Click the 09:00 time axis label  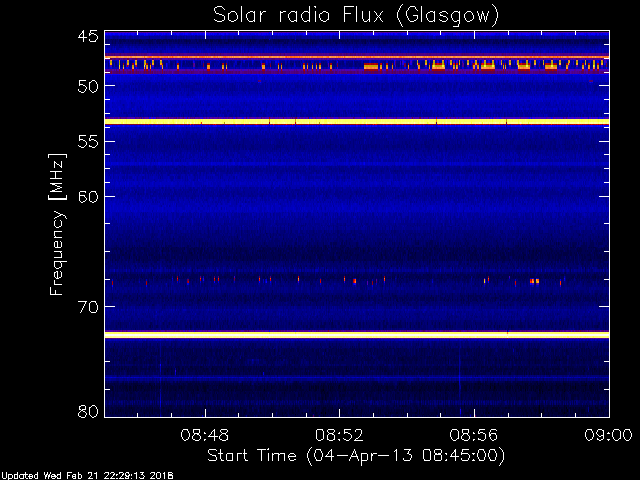click(608, 435)
